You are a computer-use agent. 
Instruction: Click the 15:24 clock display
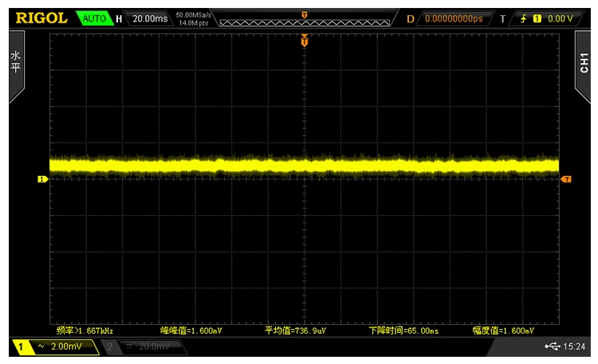click(574, 346)
